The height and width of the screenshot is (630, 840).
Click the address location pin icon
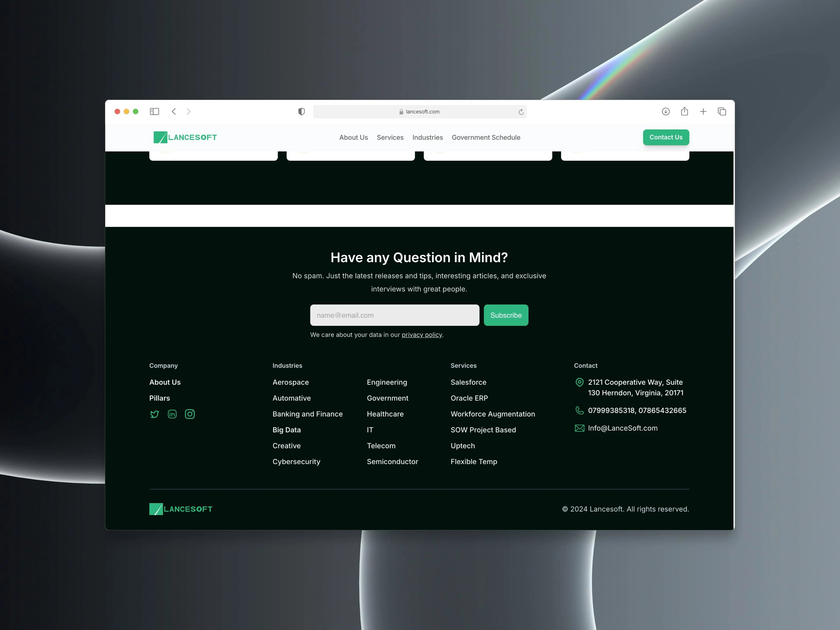tap(580, 382)
